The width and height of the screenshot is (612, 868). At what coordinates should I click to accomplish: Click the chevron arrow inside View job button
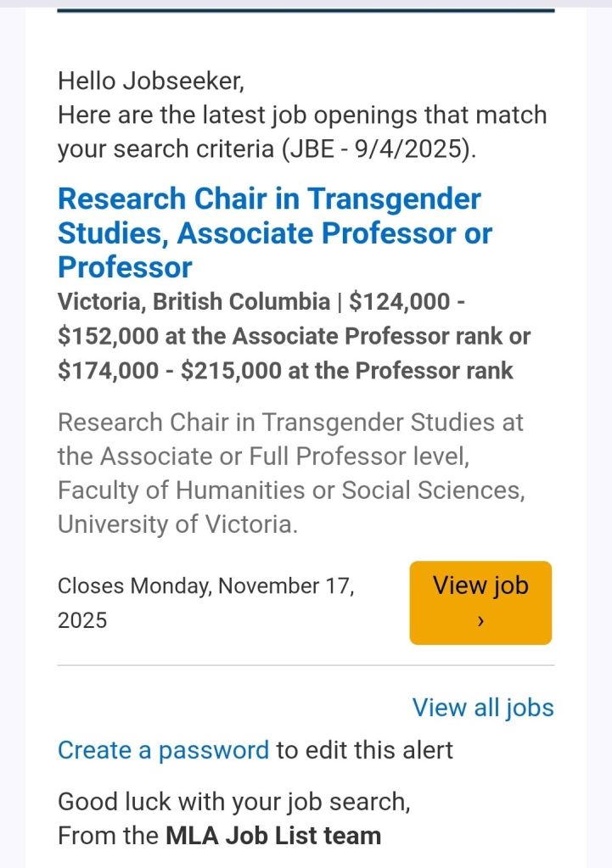[x=480, y=622]
